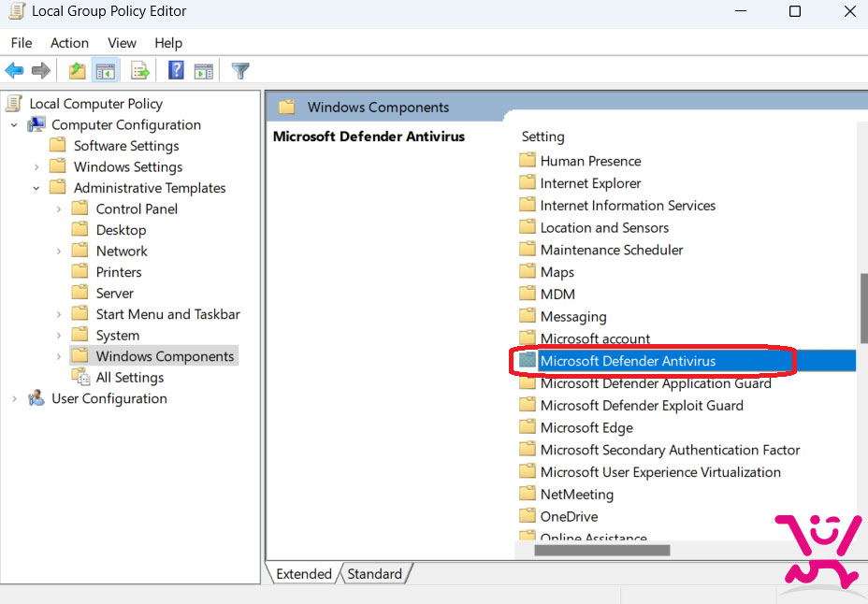
Task: Click the Windows Components header folder icon
Action: 286,107
